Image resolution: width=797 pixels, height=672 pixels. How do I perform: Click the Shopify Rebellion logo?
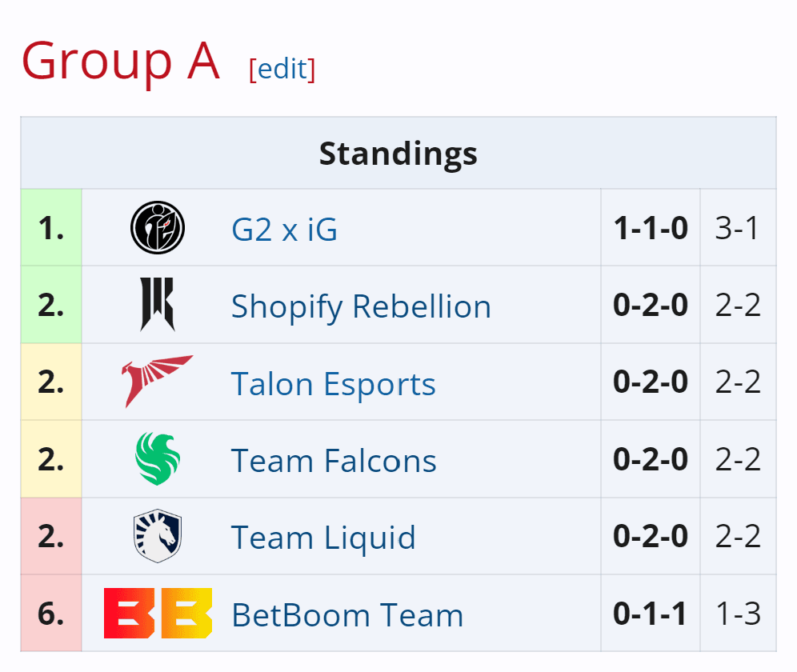[158, 306]
